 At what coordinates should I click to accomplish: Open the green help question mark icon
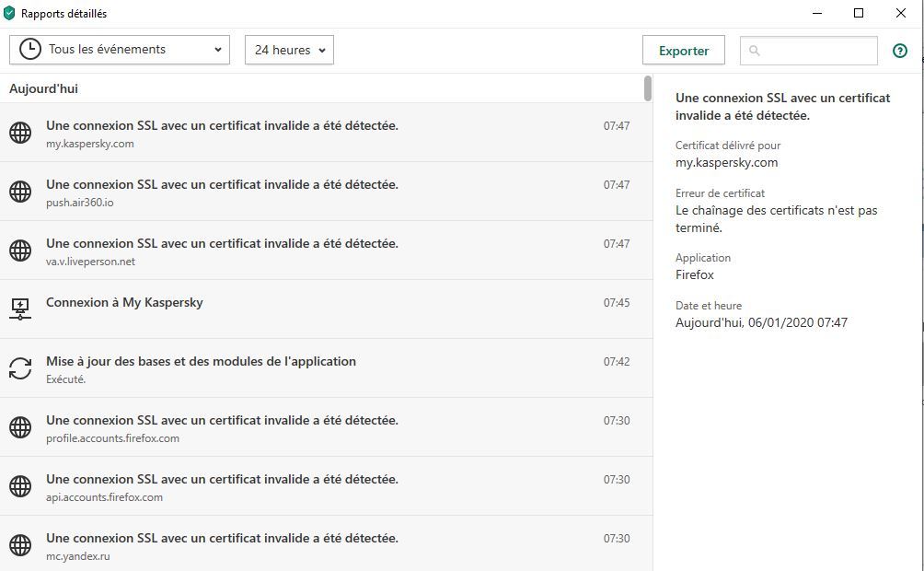tap(900, 51)
